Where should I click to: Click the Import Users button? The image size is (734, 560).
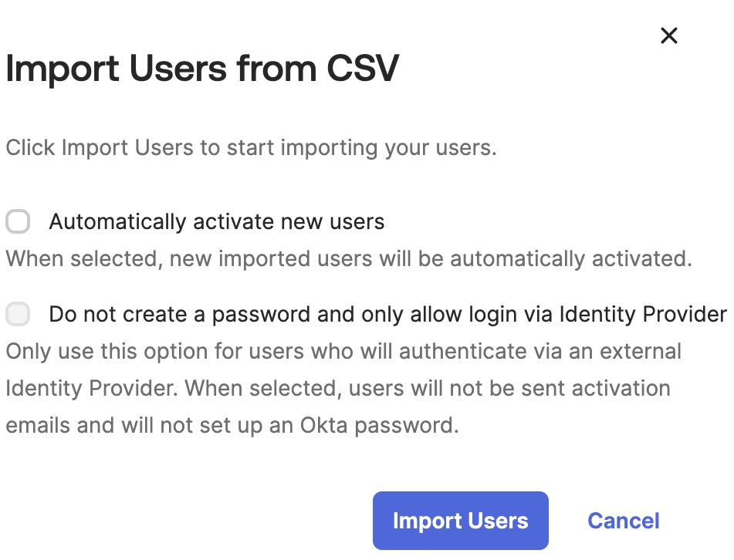[x=460, y=521]
